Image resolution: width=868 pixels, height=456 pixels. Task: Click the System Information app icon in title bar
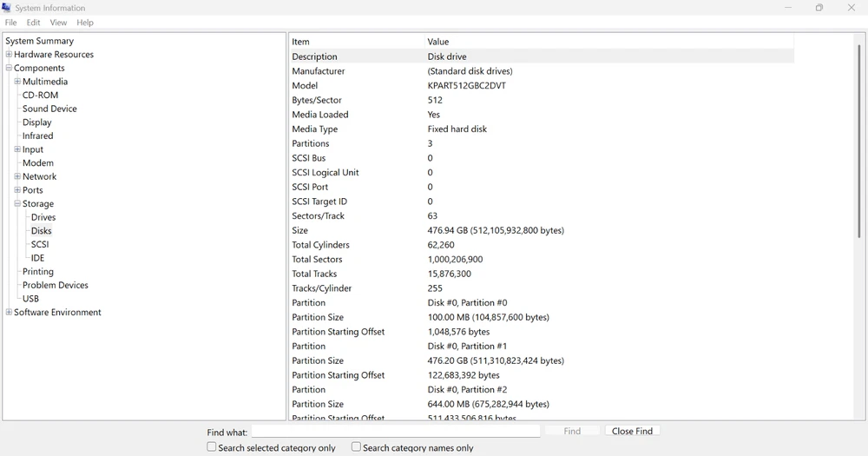(7, 8)
